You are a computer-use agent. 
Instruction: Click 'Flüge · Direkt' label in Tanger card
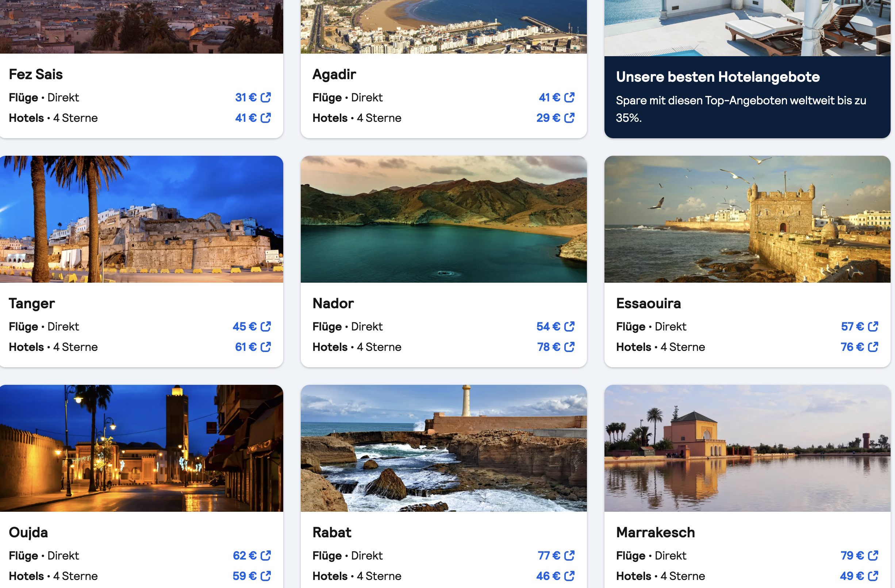pyautogui.click(x=44, y=326)
